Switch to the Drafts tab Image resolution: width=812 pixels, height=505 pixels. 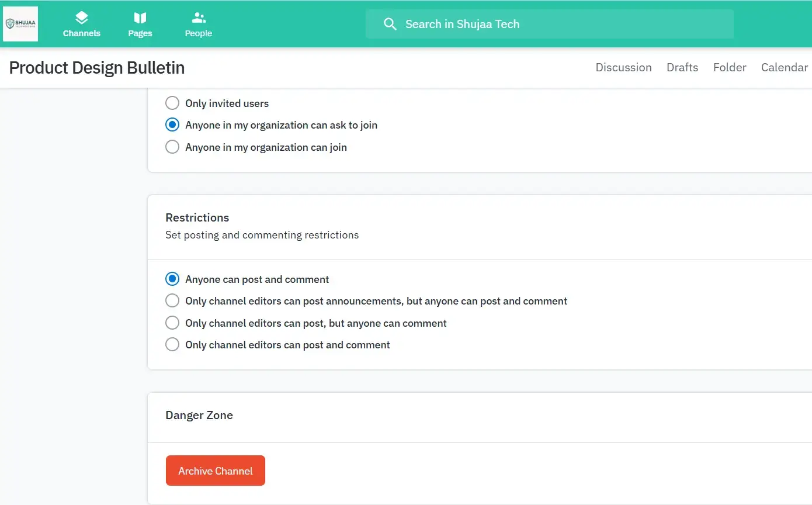tap(682, 67)
